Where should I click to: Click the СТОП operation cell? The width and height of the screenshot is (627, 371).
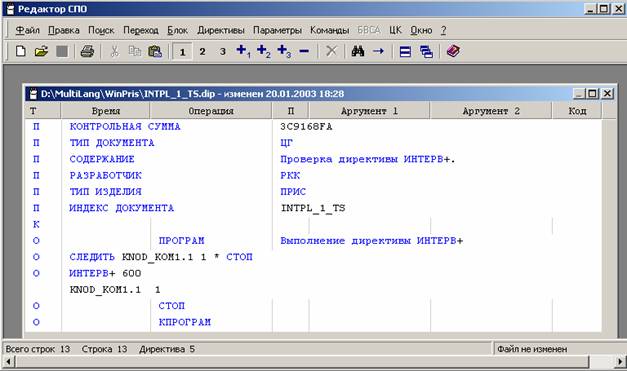(x=172, y=306)
